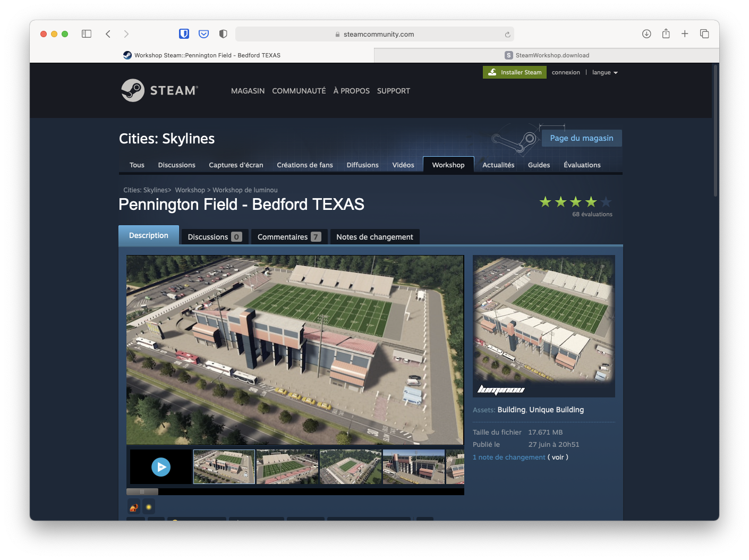Click the gallery horizontal scrollbar handle
The width and height of the screenshot is (749, 560).
pos(142,491)
